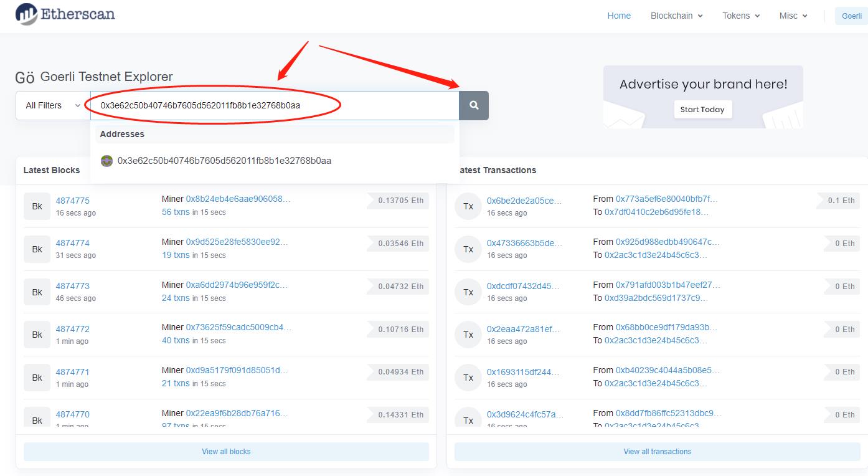Screen dimensions: 868x476
Task: Click the address search input field
Action: [275, 105]
